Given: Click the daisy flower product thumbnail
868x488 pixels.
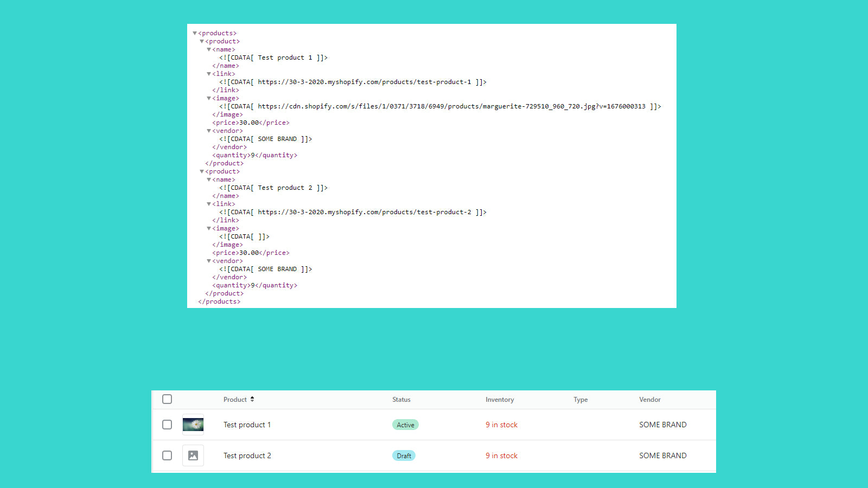Looking at the screenshot, I should 193,425.
